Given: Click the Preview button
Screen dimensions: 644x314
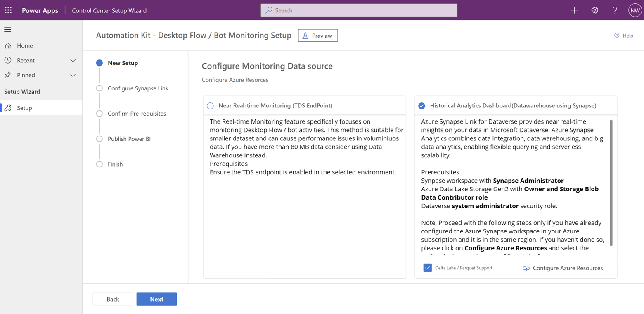Looking at the screenshot, I should point(318,36).
